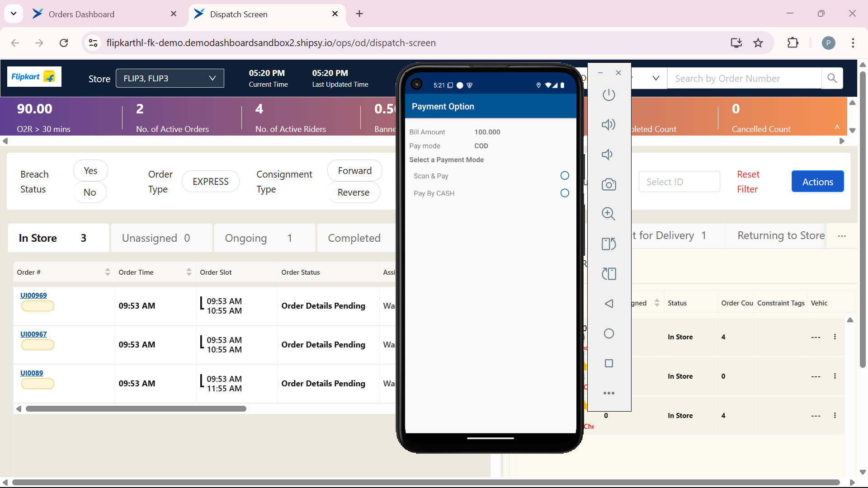Click the emulator zoom magnifier icon
Viewport: 868px width, 488px height.
click(x=609, y=214)
